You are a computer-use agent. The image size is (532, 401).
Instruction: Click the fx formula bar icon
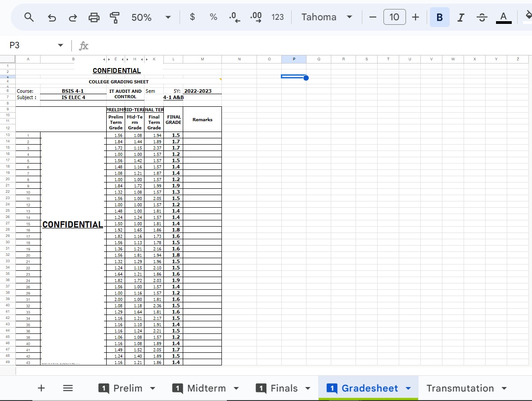point(83,46)
